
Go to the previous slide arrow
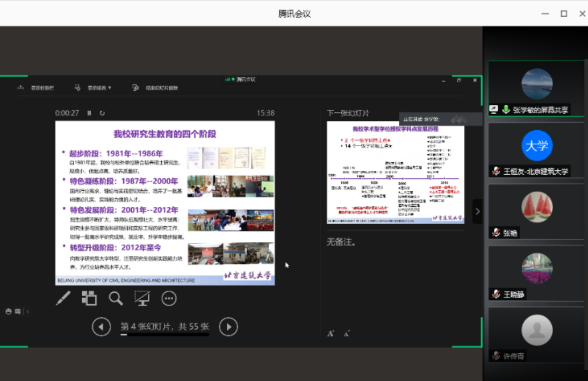(101, 327)
